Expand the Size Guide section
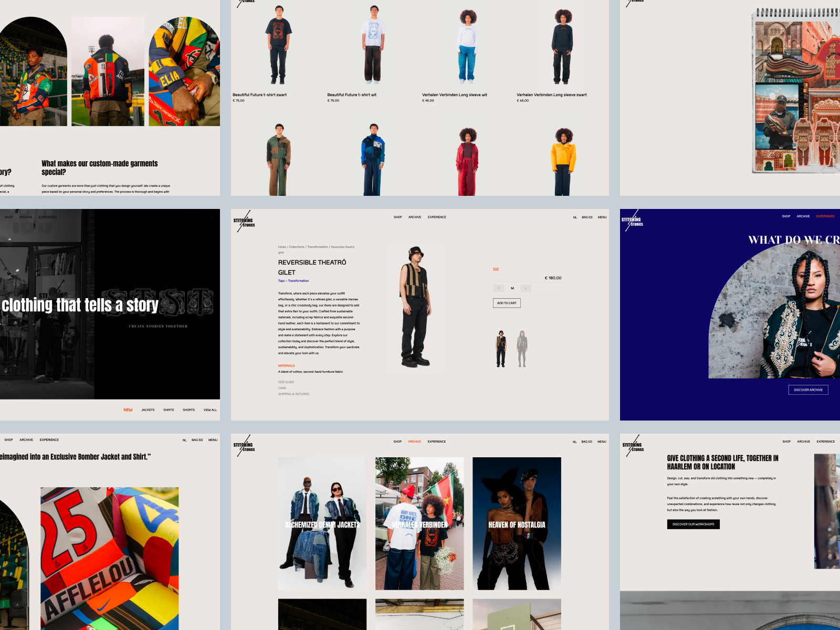This screenshot has width=840, height=630. pos(286,382)
